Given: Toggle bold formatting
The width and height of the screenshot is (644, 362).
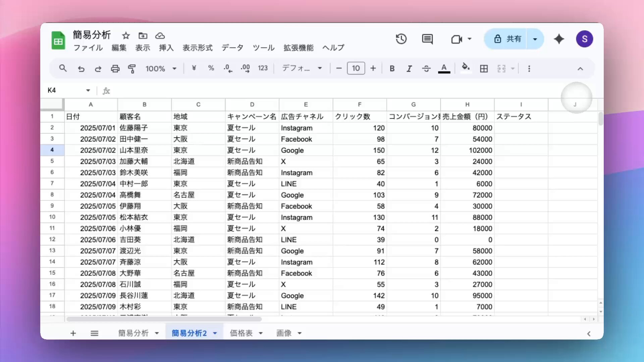Looking at the screenshot, I should coord(392,69).
